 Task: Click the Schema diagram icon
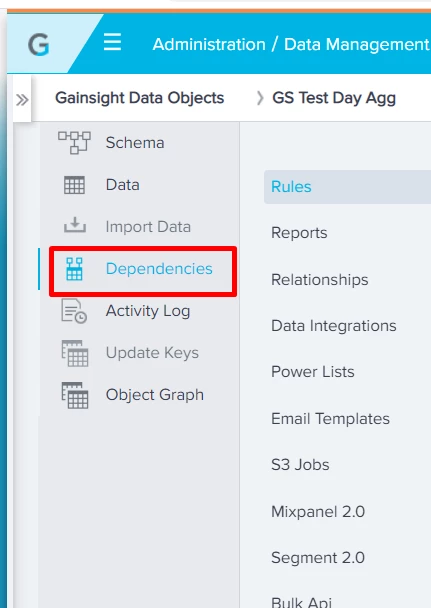click(x=74, y=143)
